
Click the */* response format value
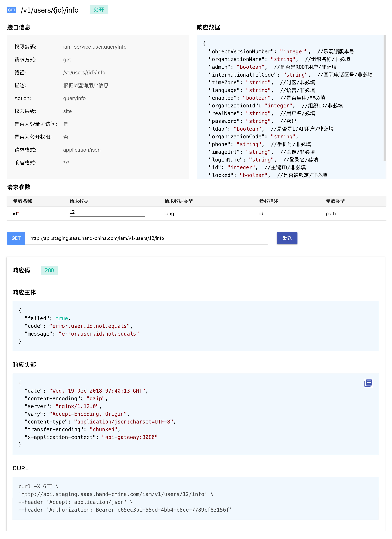point(66,163)
